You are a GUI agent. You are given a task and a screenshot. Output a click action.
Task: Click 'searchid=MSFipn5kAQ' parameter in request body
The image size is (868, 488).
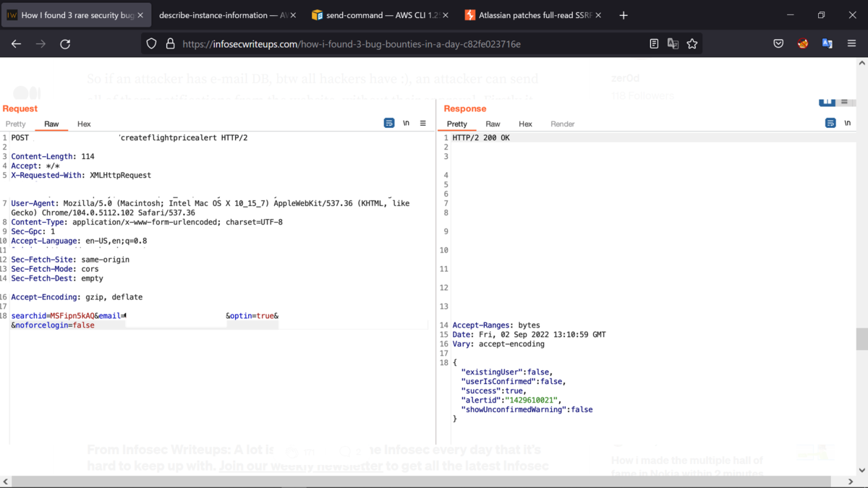(53, 316)
